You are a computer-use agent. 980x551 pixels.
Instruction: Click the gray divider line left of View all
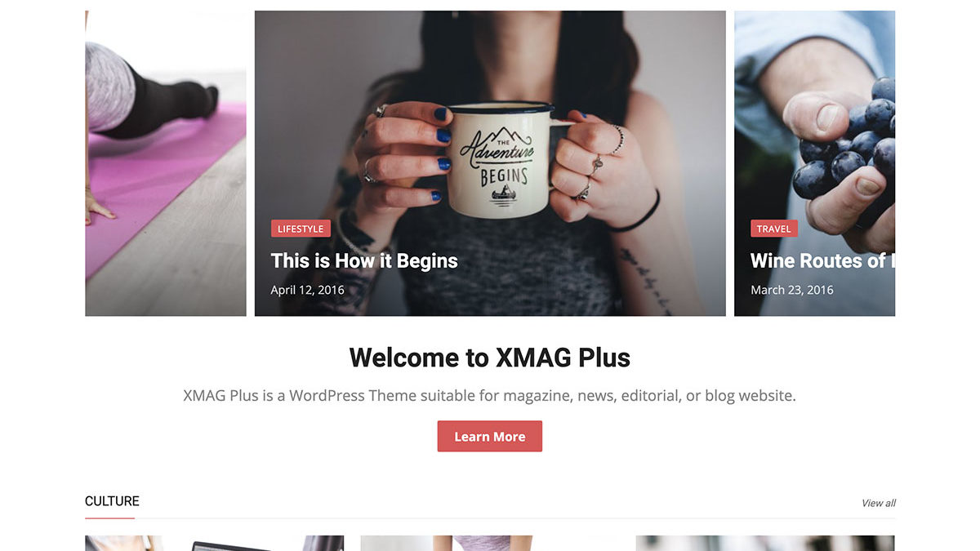515,518
